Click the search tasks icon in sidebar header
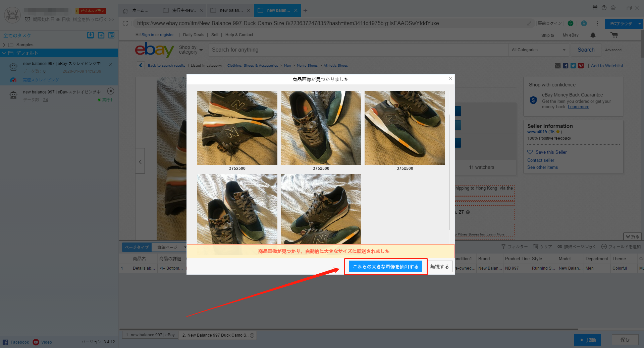Viewport: 644px width, 348px height. pyautogui.click(x=111, y=35)
